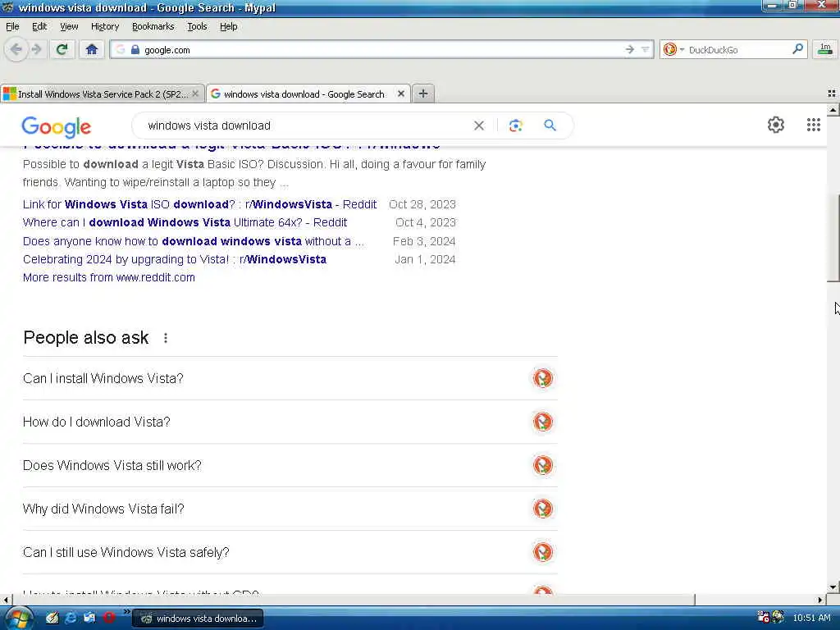Viewport: 840px width, 630px height.
Task: Open Celebrating 2024 by upgrading to Vista link
Action: point(174,259)
